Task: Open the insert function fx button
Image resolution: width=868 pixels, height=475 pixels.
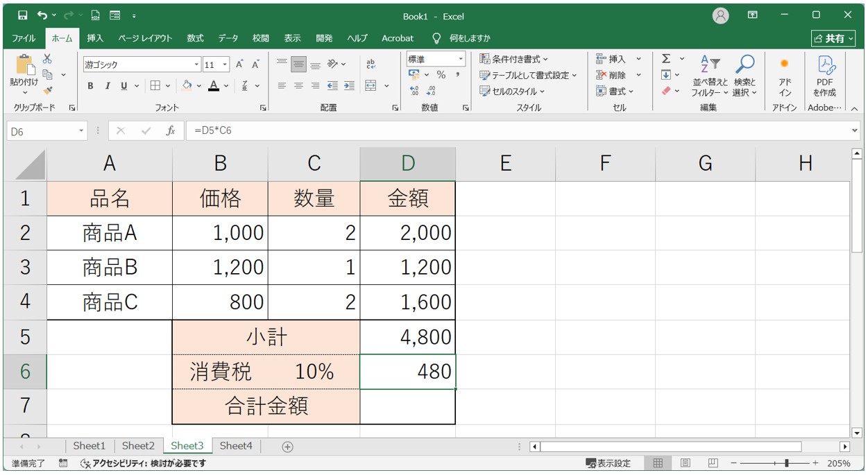Action: (x=171, y=130)
